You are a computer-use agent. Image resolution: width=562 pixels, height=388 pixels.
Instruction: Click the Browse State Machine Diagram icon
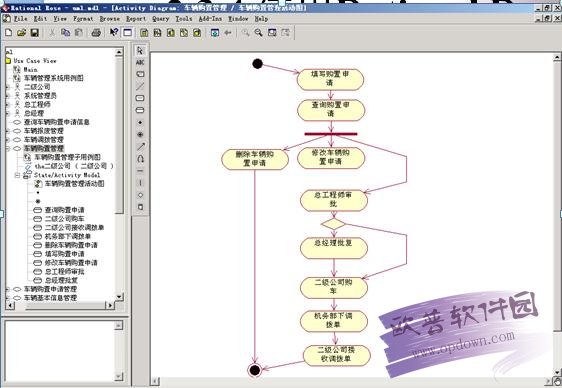point(184,33)
